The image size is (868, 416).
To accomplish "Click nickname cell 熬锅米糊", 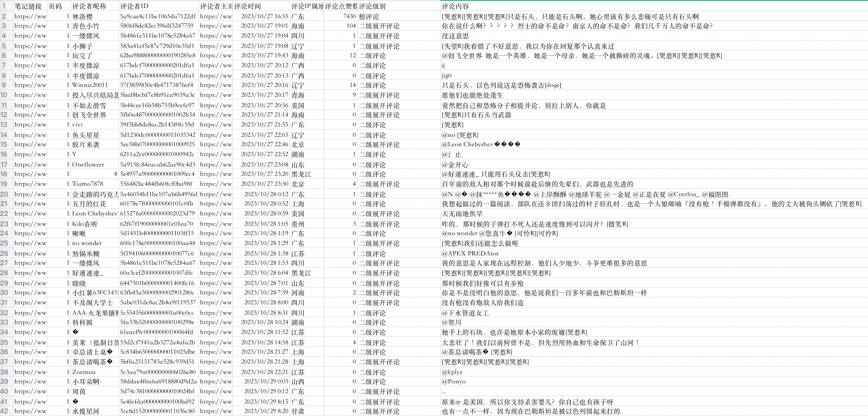I will coord(95,253).
